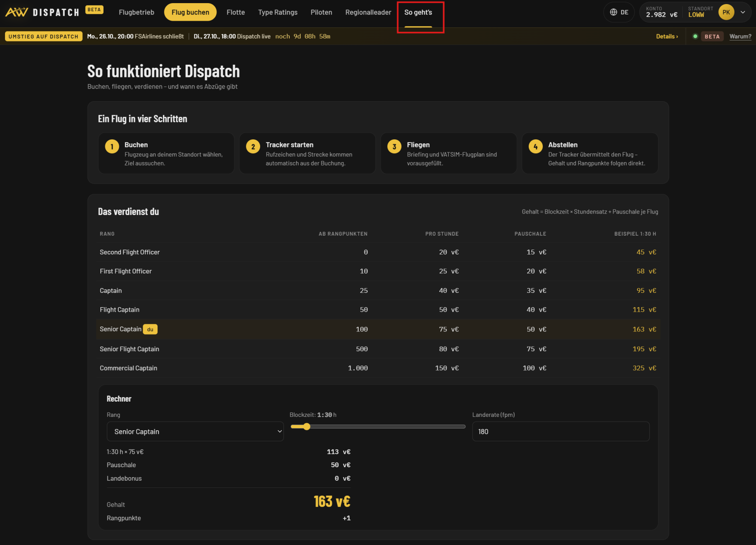Click step 4 Abstellen circle icon
This screenshot has width=756, height=545.
point(535,147)
